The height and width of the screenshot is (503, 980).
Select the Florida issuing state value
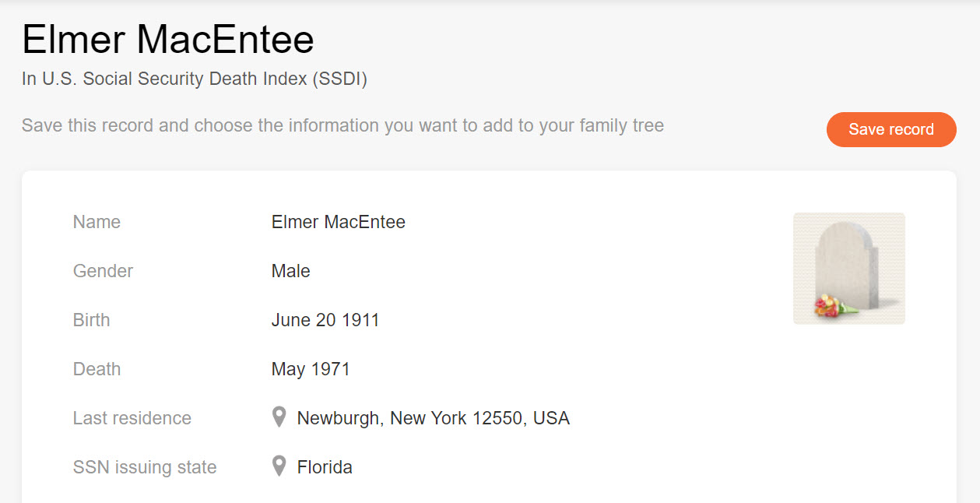tap(325, 467)
